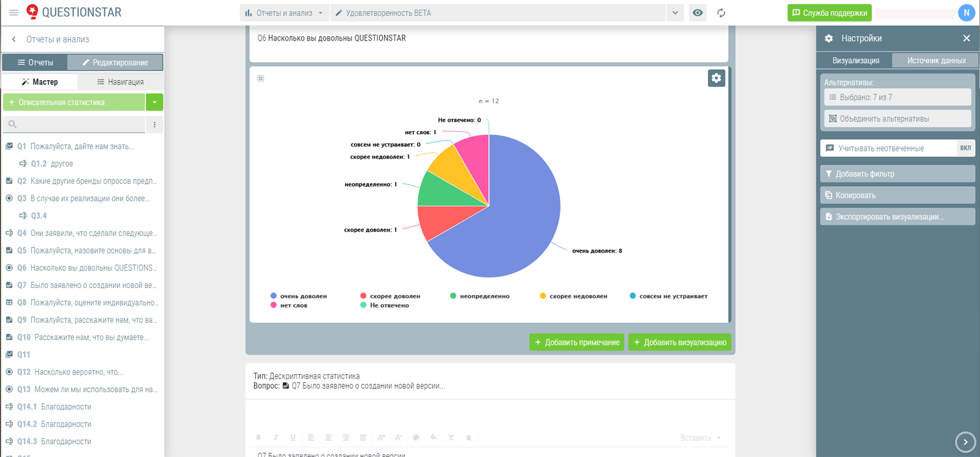The image size is (980, 457).
Task: Click the refresh icon in top bar
Action: (722, 13)
